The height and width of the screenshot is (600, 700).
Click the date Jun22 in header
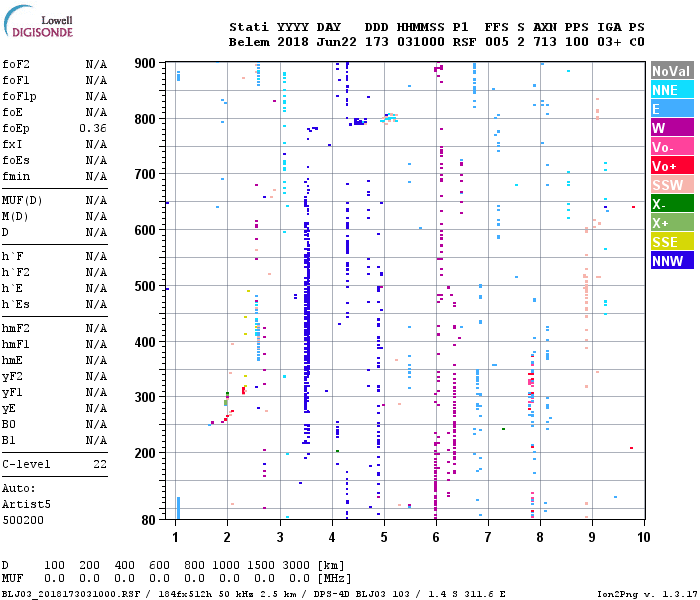coord(337,42)
